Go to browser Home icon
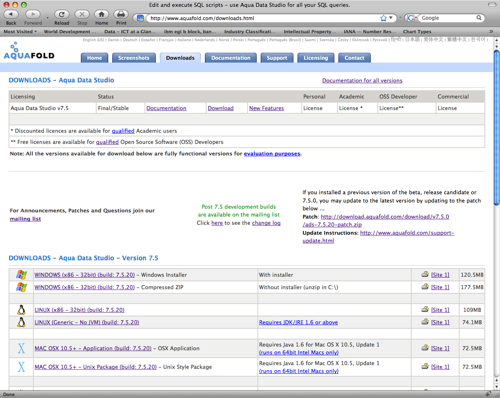This screenshot has height=398, width=500. [x=101, y=14]
